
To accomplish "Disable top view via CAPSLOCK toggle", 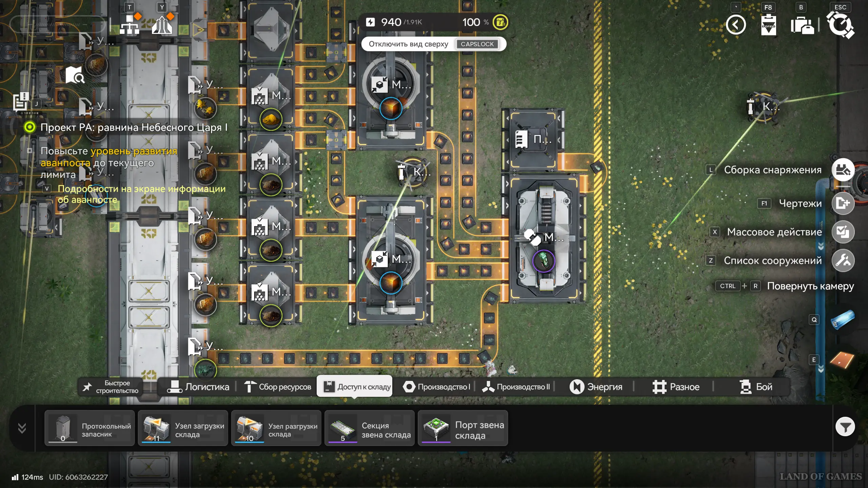I will (x=477, y=44).
